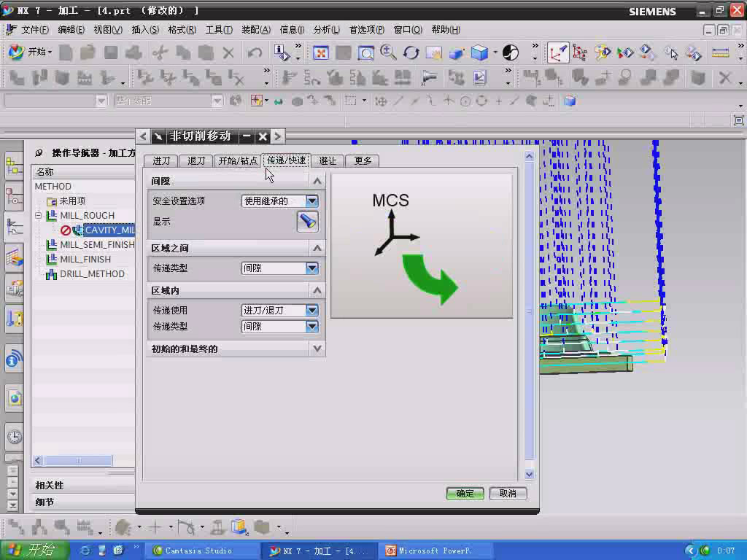This screenshot has height=560, width=747.
Task: Select MILL_SEMI_FINISH in navigator
Action: 97,245
